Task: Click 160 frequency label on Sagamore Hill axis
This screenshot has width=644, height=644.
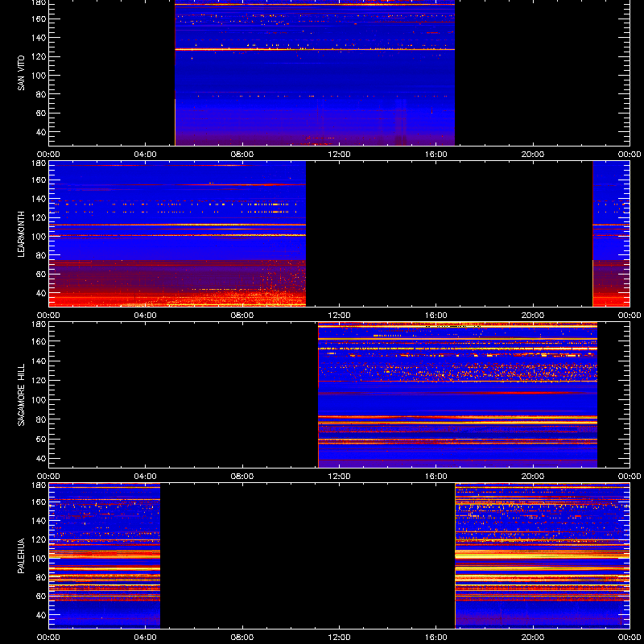Action: tap(39, 341)
